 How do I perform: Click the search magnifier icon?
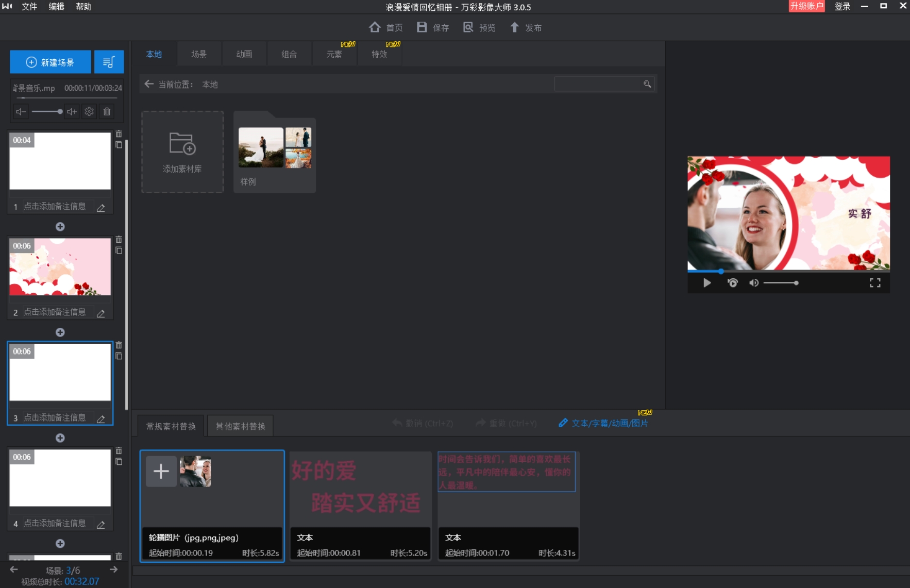pos(647,84)
